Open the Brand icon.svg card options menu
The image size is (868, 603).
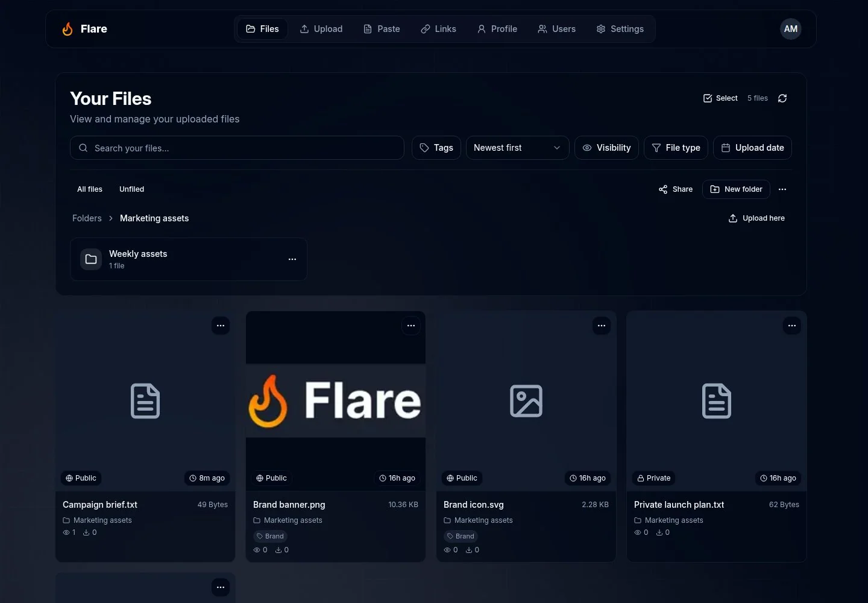602,326
